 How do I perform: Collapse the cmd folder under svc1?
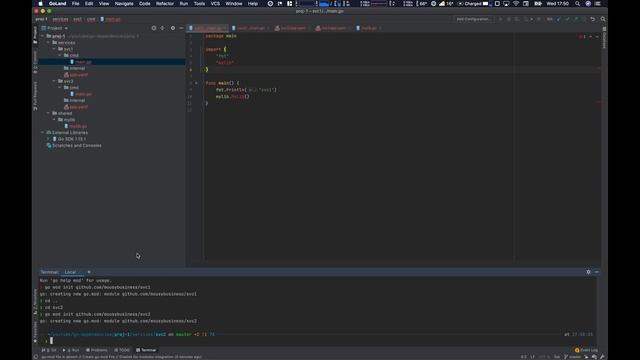[60, 55]
